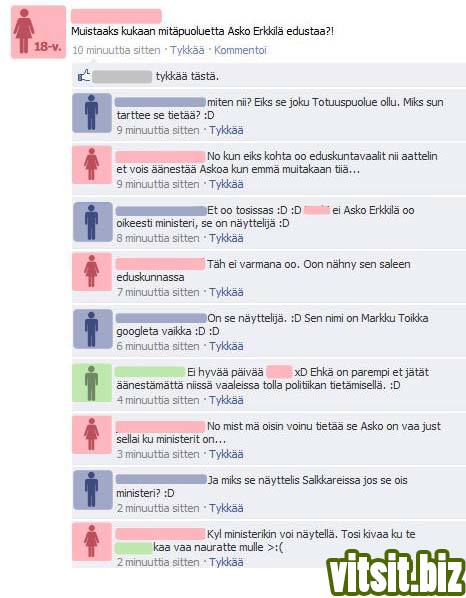Click green avatar on 'Ei hyvää päivää' comment
The image size is (466, 598).
pyautogui.click(x=92, y=383)
